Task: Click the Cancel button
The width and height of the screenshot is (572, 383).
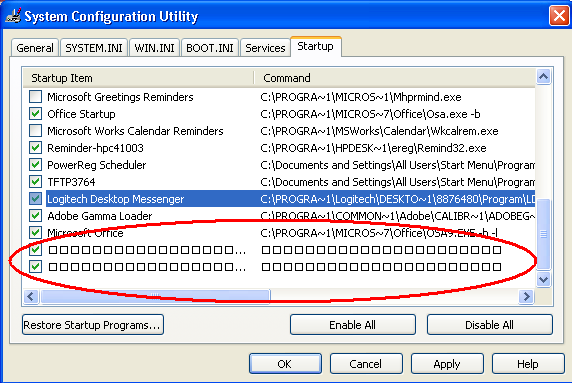Action: (366, 364)
